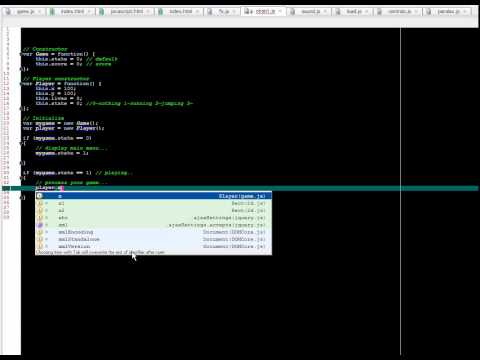Viewport: 480px width, 360px height.
Task: Choose the xmlEncoding Document suggestion
Action: tap(154, 232)
